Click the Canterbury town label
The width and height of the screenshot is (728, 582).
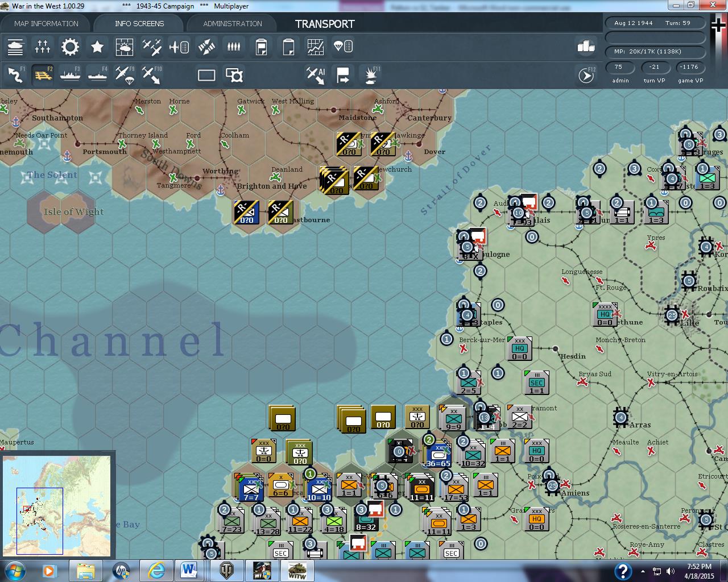[x=429, y=118]
